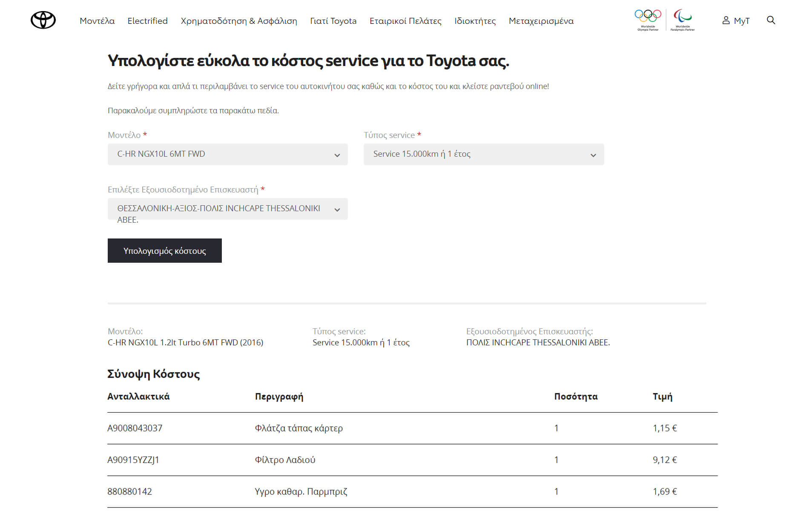Open the Μοντέλα menu
Screen dimensions: 812x511
97,21
